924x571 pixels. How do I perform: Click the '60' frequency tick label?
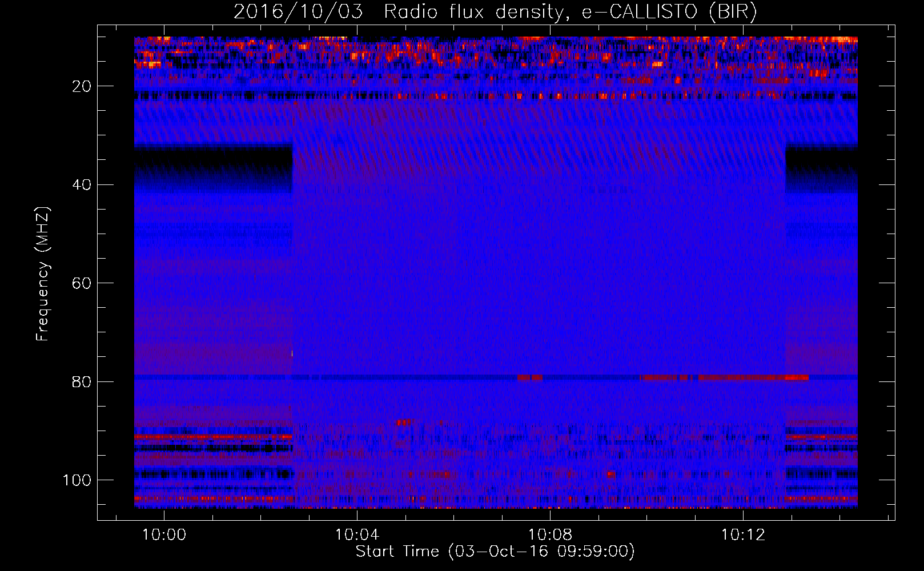pos(82,284)
